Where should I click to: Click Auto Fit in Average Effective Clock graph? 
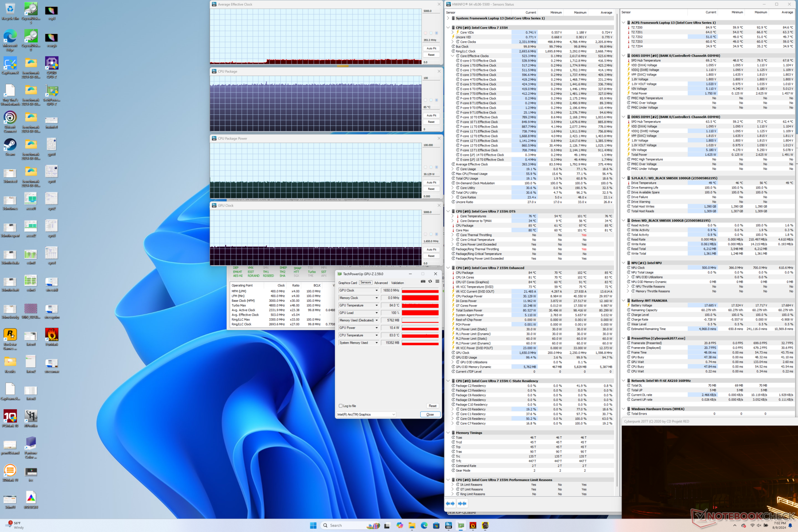coord(431,48)
